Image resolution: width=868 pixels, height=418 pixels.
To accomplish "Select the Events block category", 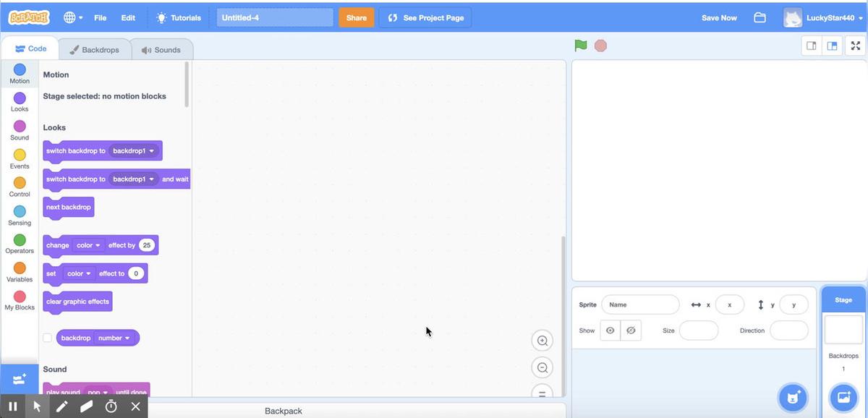I will tap(20, 158).
